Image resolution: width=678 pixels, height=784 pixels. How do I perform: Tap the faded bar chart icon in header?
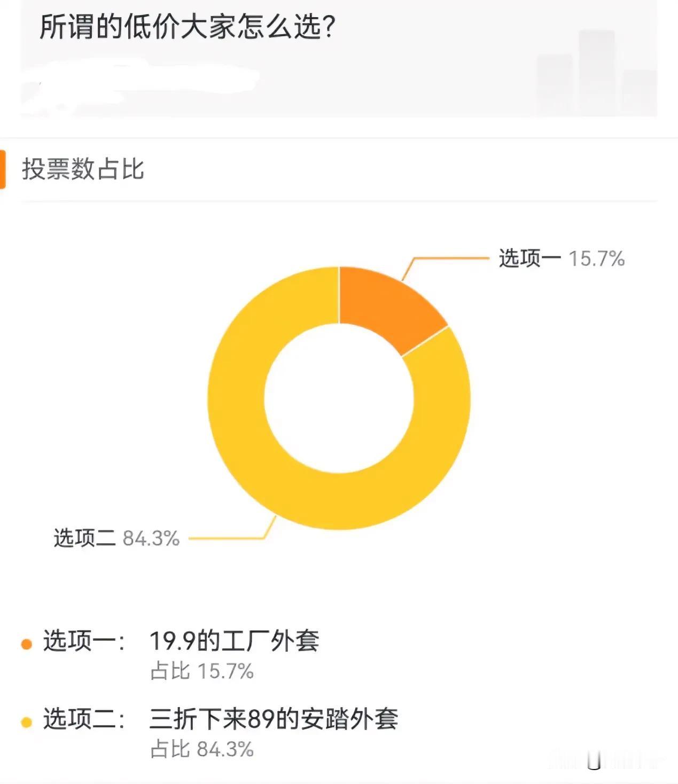(596, 71)
